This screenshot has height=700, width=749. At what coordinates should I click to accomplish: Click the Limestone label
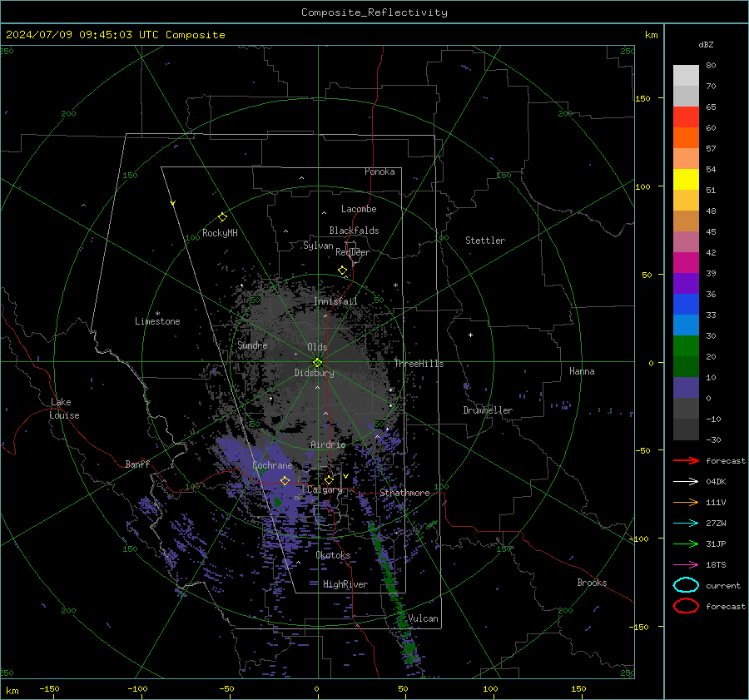(x=157, y=321)
